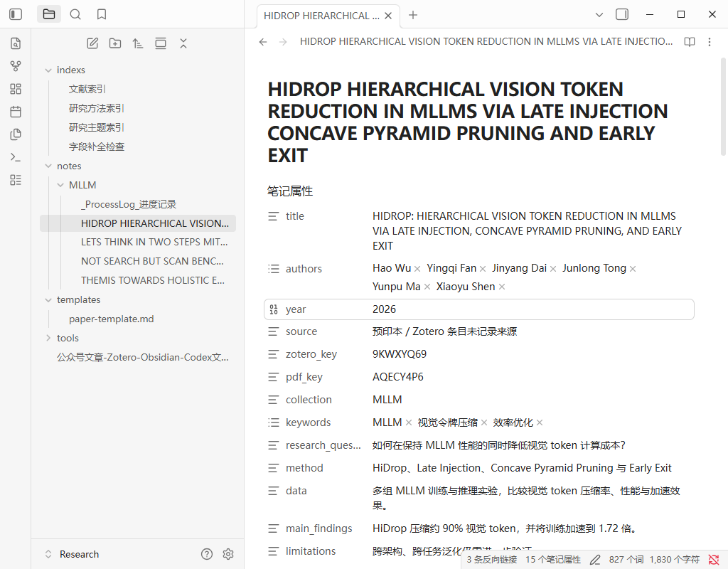The image size is (728, 569).
Task: Open canvas icon in ribbon
Action: [16, 89]
